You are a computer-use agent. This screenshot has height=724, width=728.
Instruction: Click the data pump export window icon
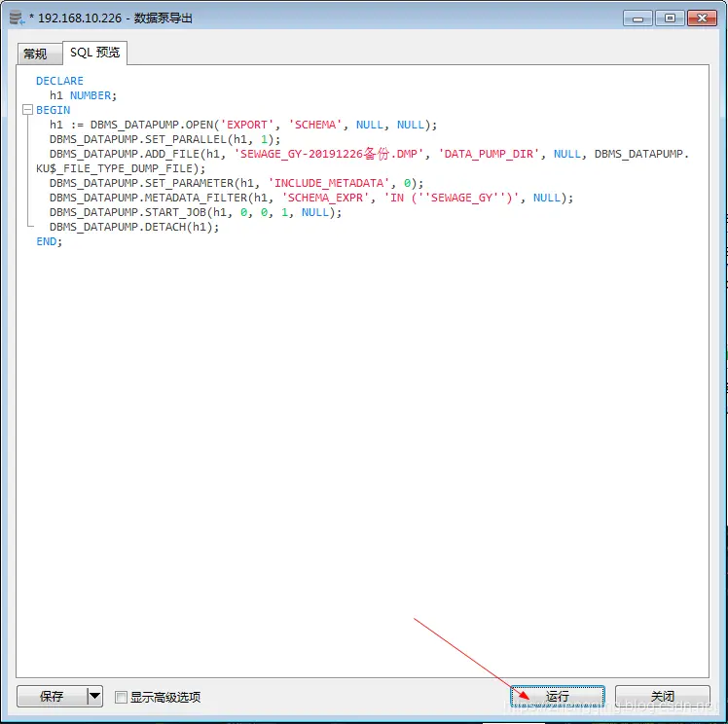tap(17, 18)
